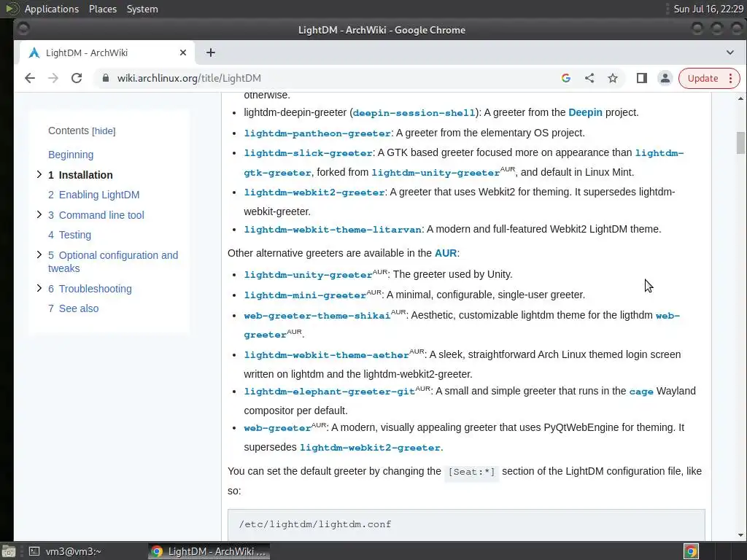This screenshot has height=560, width=747.
Task: Expand Troubleshooting section chevron
Action: [x=39, y=288]
